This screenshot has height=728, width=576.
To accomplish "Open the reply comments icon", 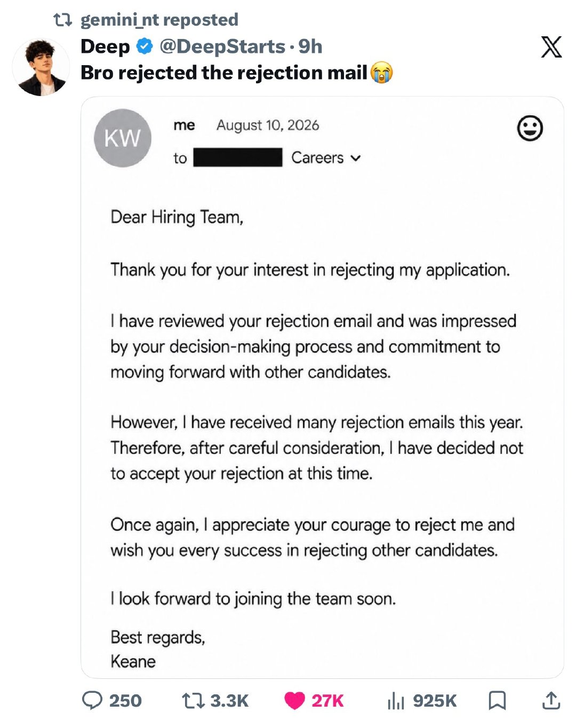I will point(92,700).
